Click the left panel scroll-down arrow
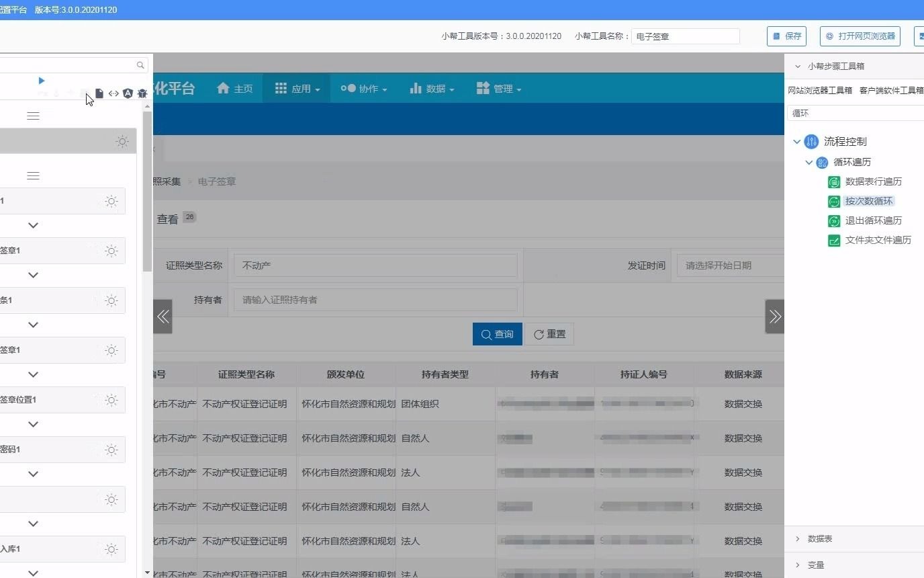The width and height of the screenshot is (924, 578). [x=147, y=573]
